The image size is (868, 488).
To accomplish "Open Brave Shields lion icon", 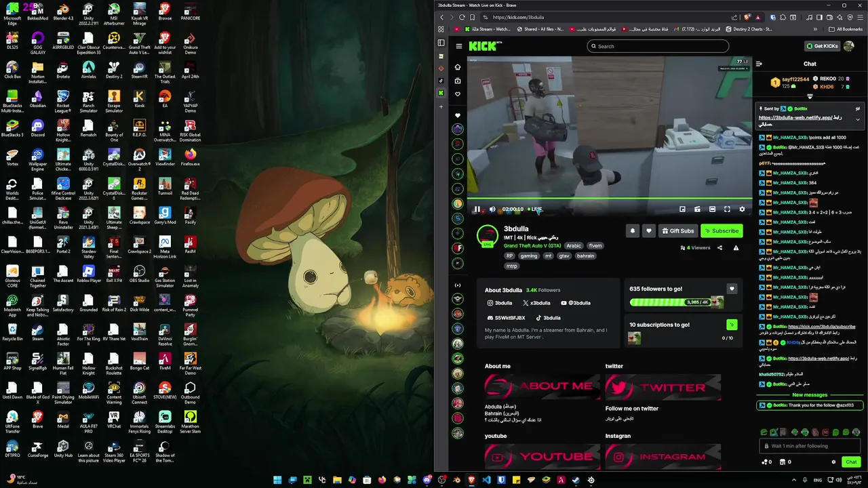I will 747,17.
